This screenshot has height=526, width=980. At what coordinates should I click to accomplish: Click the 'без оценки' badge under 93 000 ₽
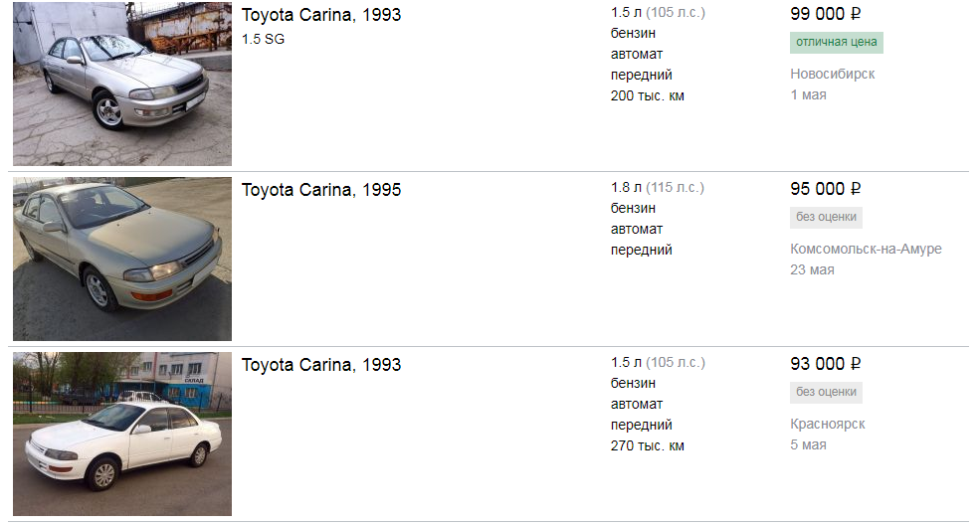pyautogui.click(x=826, y=393)
